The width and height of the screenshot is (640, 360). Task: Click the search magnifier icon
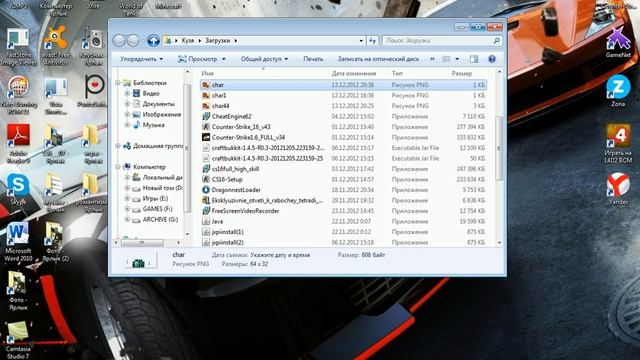tap(496, 40)
